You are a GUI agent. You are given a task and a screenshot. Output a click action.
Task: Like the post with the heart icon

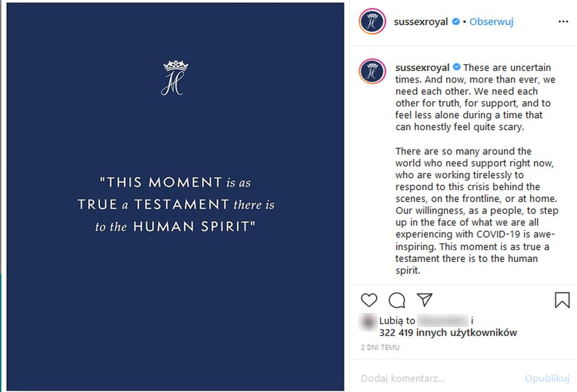point(369,300)
